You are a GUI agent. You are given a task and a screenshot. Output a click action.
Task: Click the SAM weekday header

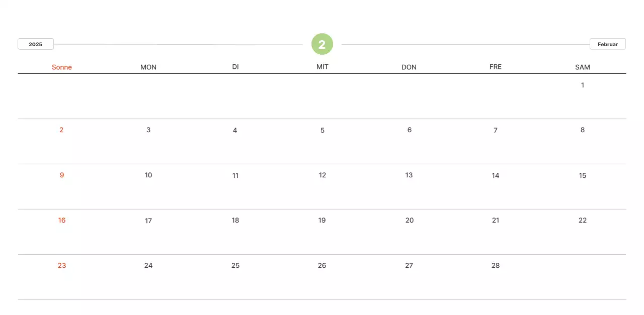[x=583, y=67]
